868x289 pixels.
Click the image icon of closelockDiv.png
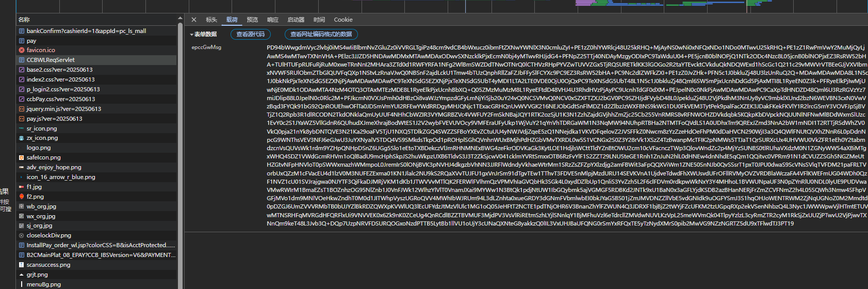point(22,235)
